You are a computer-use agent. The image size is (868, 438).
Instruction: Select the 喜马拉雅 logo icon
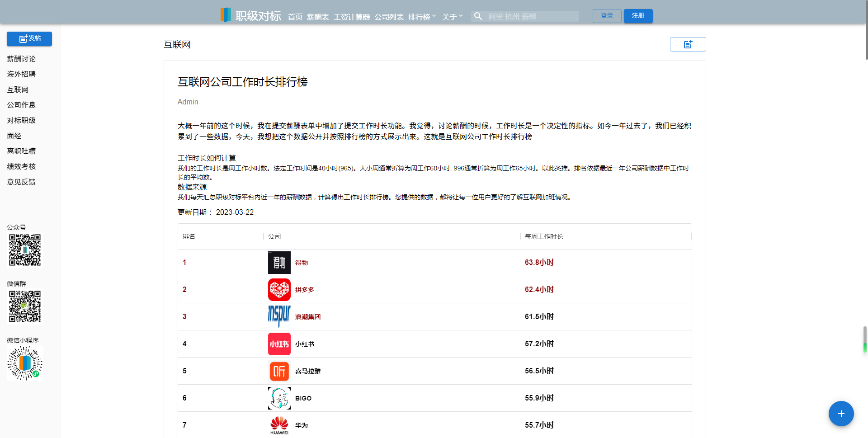click(279, 371)
